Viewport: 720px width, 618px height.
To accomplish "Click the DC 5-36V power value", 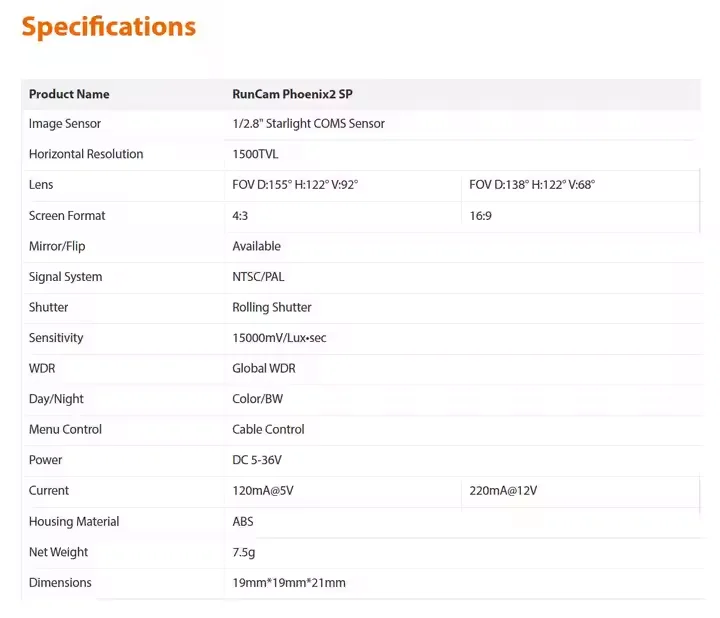I will [x=259, y=460].
